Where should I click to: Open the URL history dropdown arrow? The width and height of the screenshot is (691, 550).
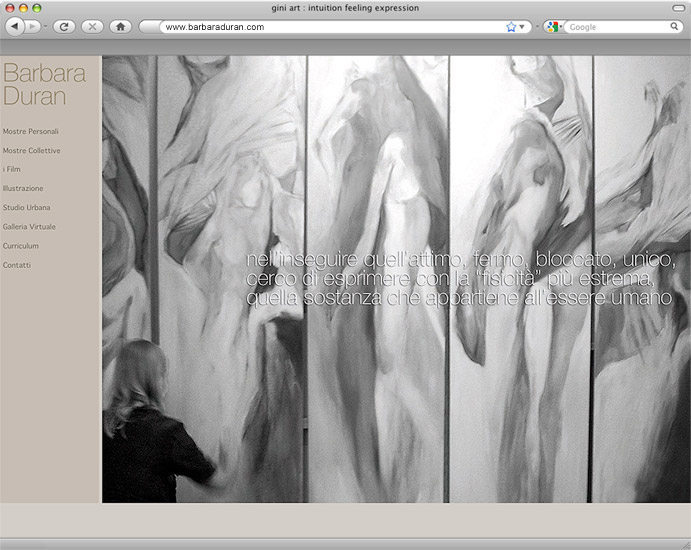(522, 27)
